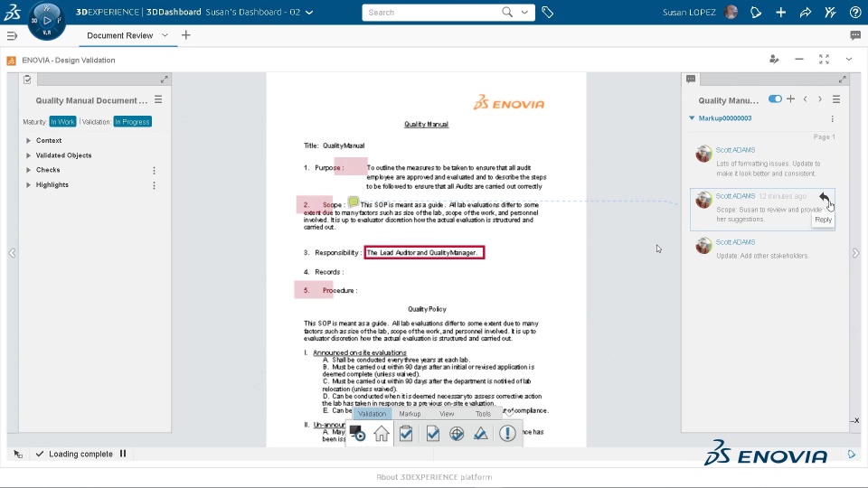Click in the Search input field
Image resolution: width=868 pixels, height=488 pixels.
432,12
